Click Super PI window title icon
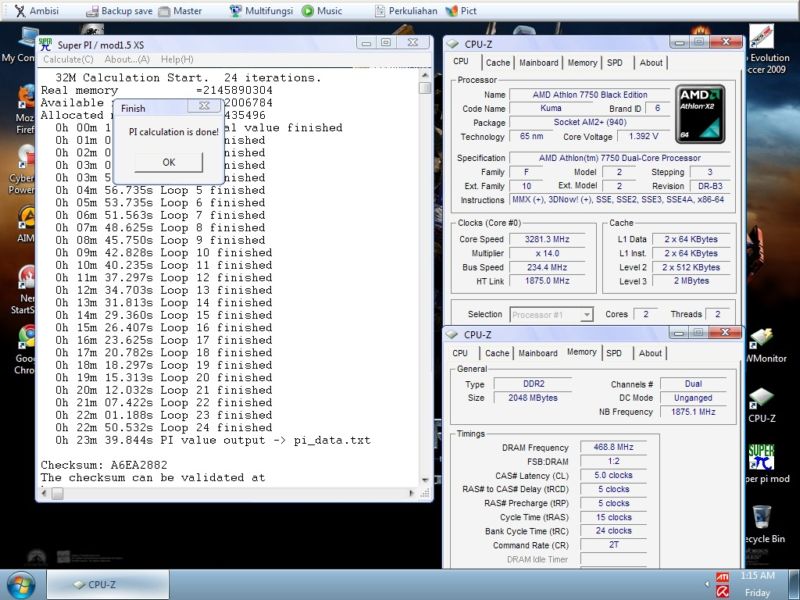Image resolution: width=800 pixels, height=600 pixels. (x=45, y=44)
